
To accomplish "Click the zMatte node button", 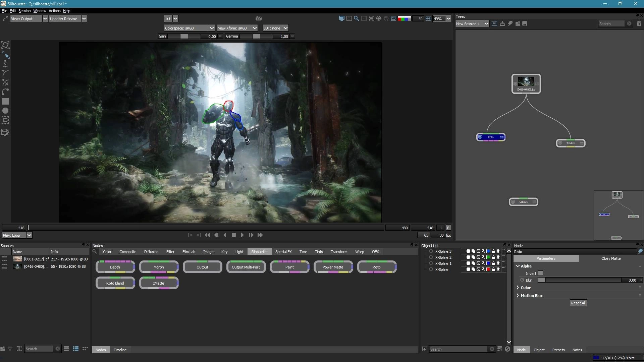I will pos(159,283).
